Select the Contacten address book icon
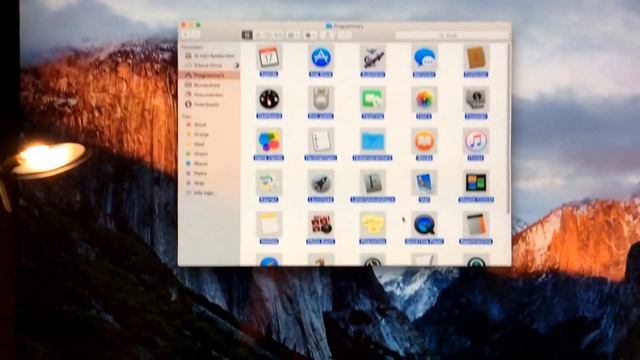 point(476,58)
